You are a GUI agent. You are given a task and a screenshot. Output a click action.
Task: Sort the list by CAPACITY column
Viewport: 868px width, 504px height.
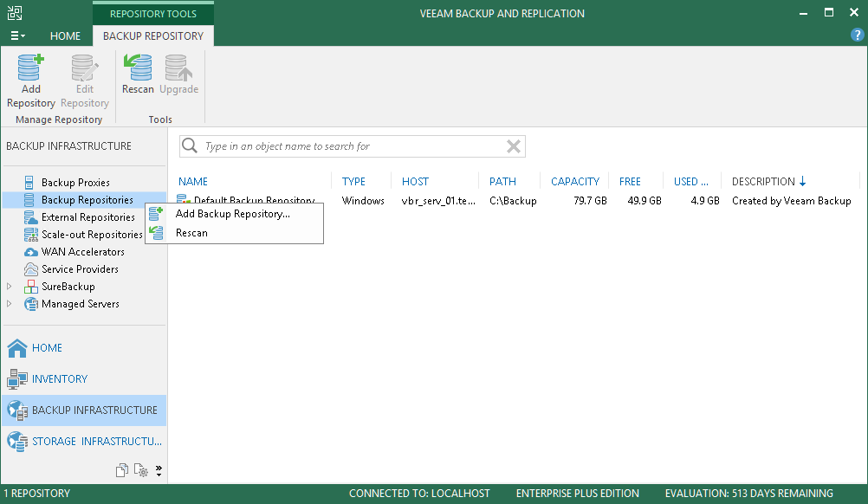tap(575, 182)
